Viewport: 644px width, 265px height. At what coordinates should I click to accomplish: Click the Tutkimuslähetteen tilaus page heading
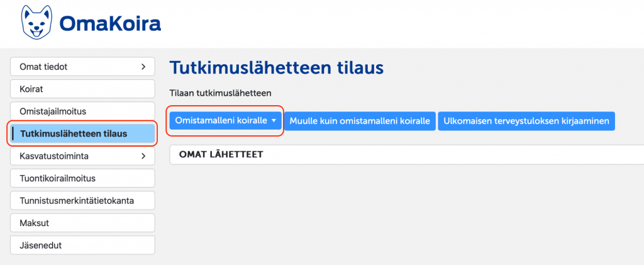(277, 68)
